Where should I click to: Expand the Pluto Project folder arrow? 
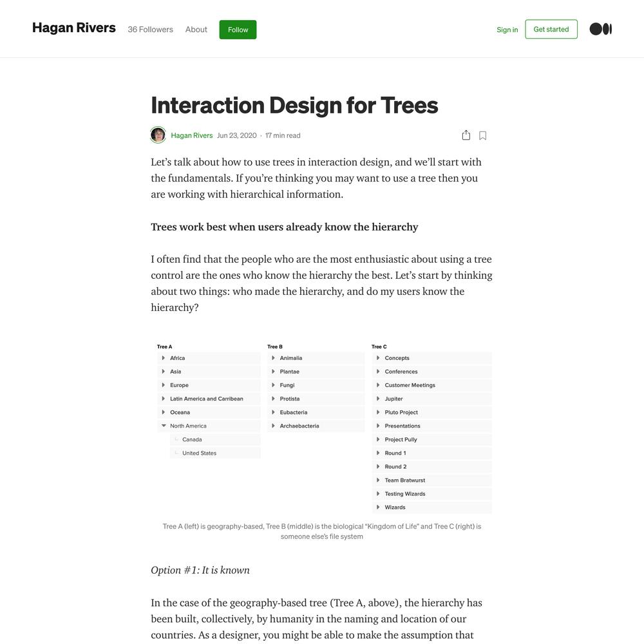pyautogui.click(x=378, y=412)
